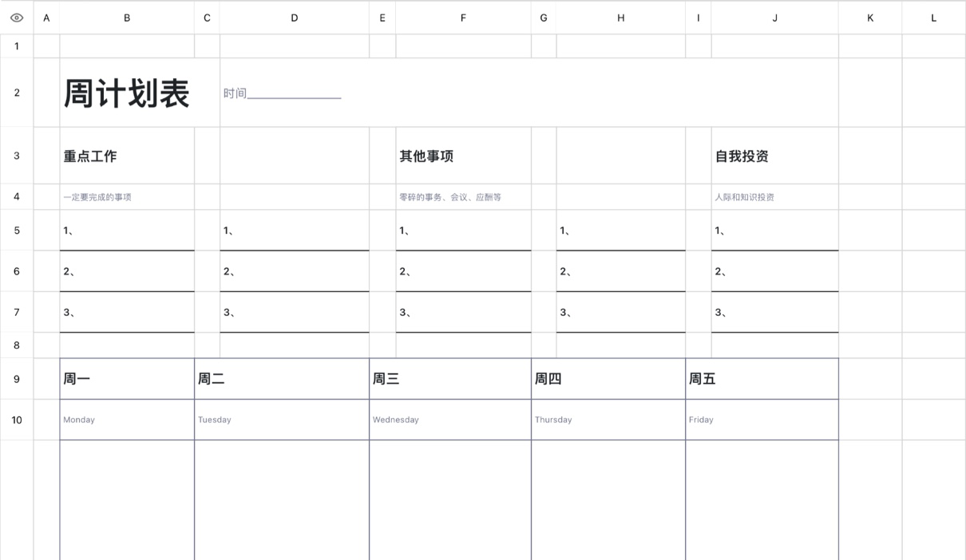This screenshot has height=560, width=966.
Task: Select column E header
Action: tap(382, 18)
